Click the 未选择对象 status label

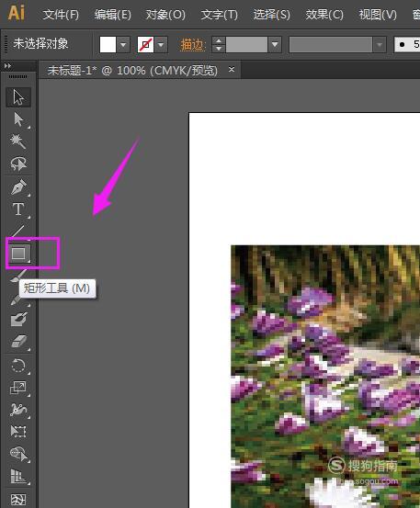[40, 44]
